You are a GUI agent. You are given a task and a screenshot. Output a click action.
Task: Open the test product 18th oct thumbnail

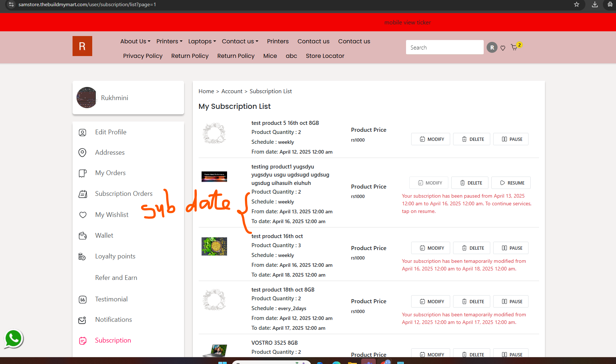(214, 299)
